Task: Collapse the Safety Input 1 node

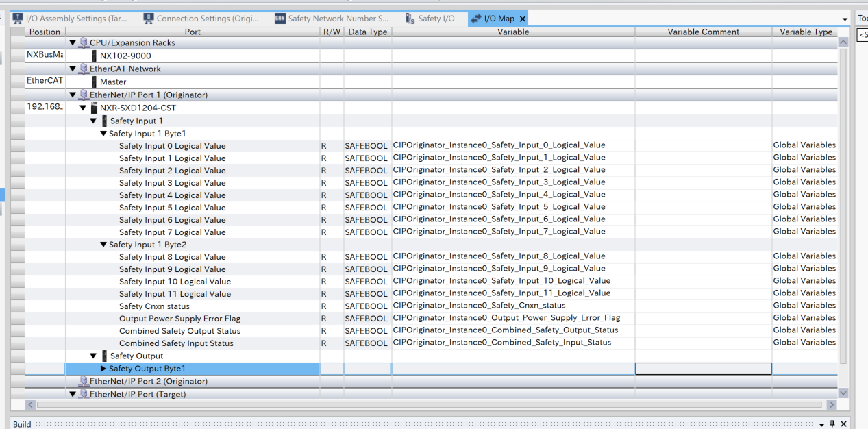Action: tap(93, 121)
